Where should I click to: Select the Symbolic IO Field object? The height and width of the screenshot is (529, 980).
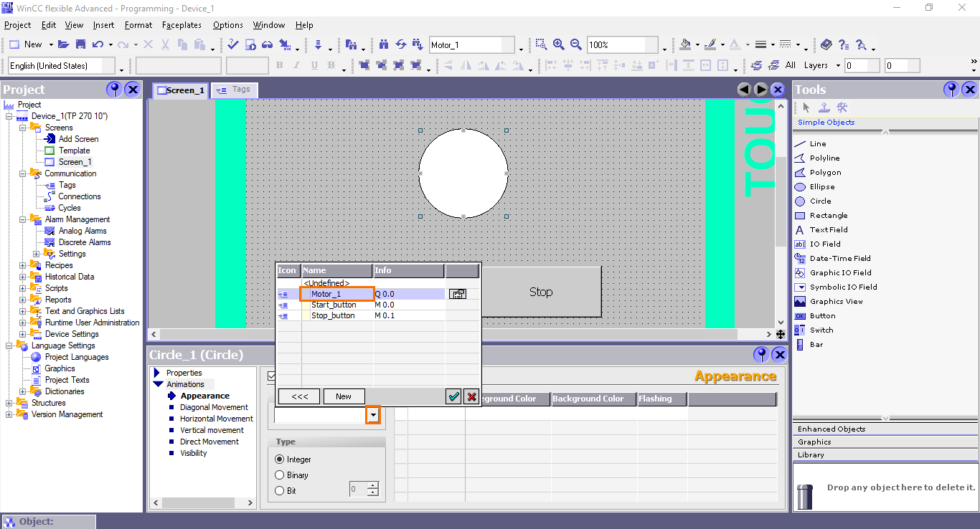point(844,287)
